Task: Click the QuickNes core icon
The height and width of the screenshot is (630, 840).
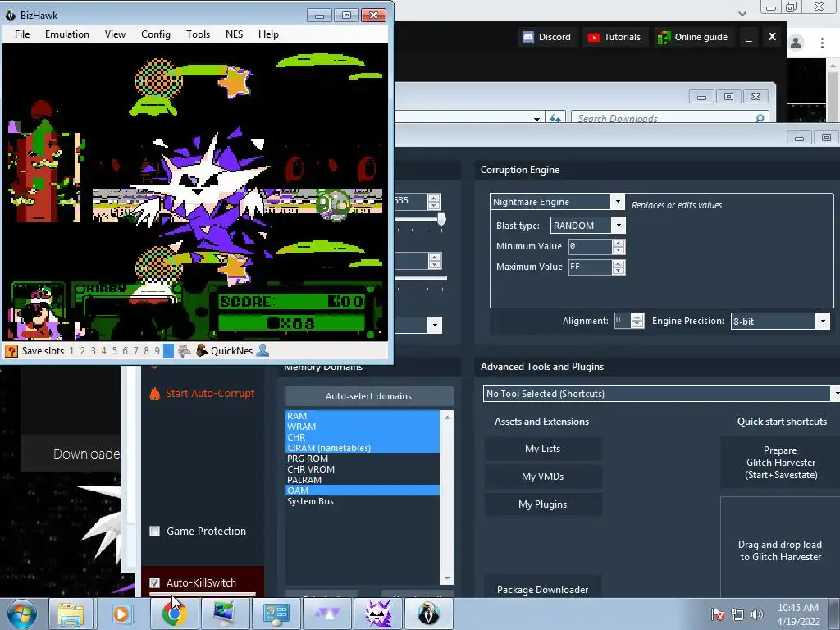Action: point(202,351)
